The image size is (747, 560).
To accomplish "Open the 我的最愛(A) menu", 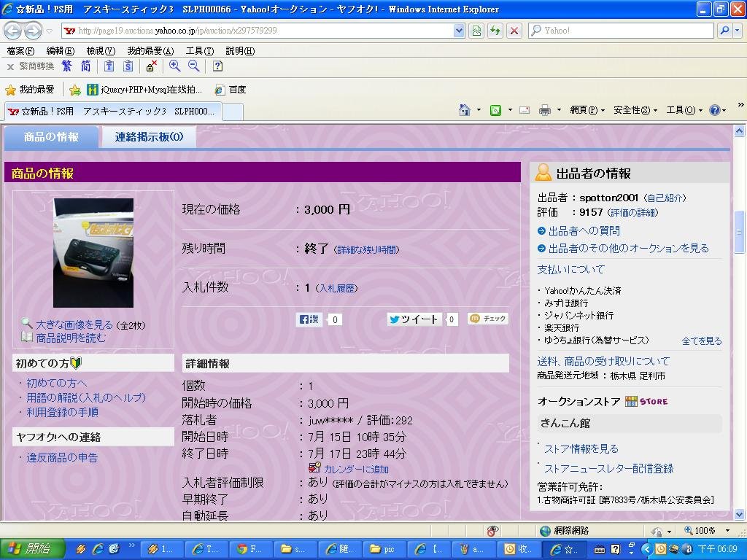I will [150, 51].
